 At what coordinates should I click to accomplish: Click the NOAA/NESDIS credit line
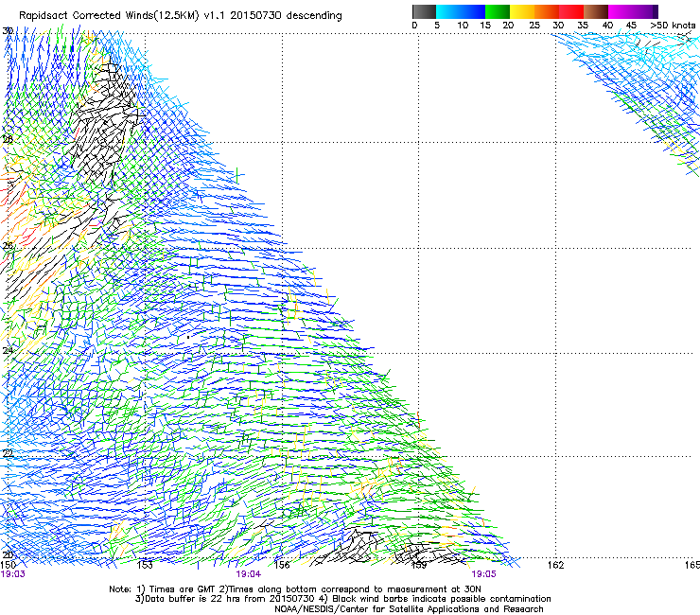(409, 609)
